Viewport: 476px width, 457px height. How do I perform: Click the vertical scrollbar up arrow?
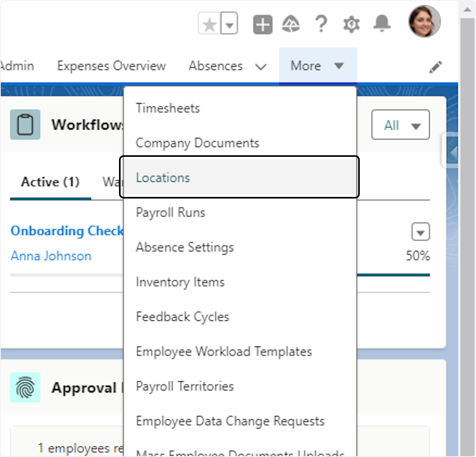point(466,10)
